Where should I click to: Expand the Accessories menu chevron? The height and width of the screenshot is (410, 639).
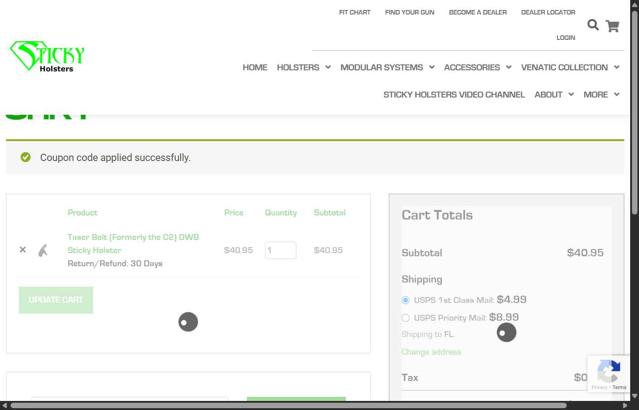pos(509,67)
